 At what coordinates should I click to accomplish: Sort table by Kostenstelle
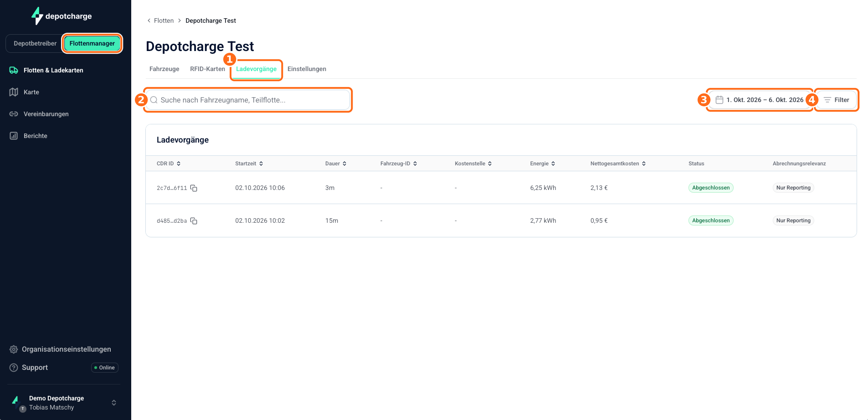(473, 164)
